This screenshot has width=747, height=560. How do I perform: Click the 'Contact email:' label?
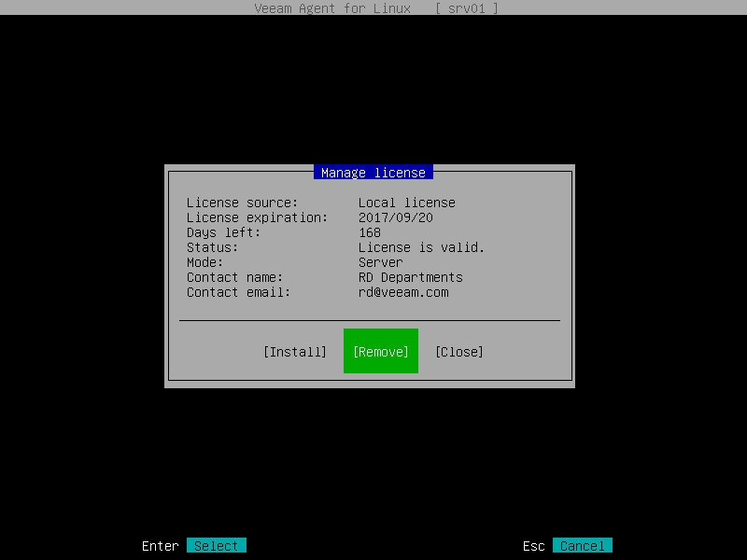(238, 292)
